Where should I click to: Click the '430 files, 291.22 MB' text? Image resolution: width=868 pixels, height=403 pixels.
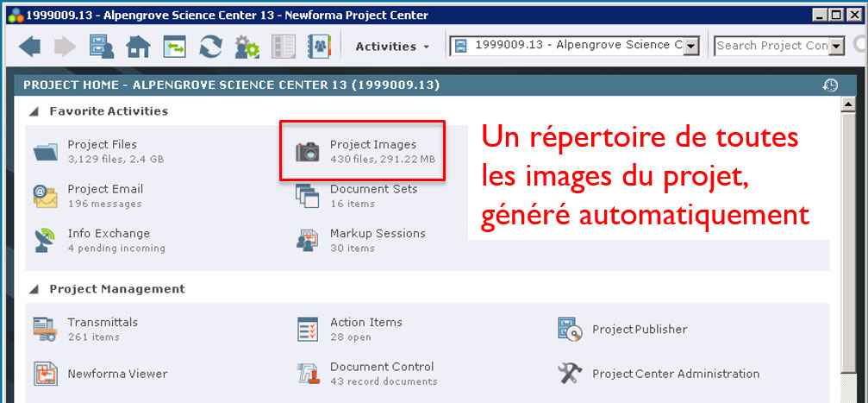[383, 159]
